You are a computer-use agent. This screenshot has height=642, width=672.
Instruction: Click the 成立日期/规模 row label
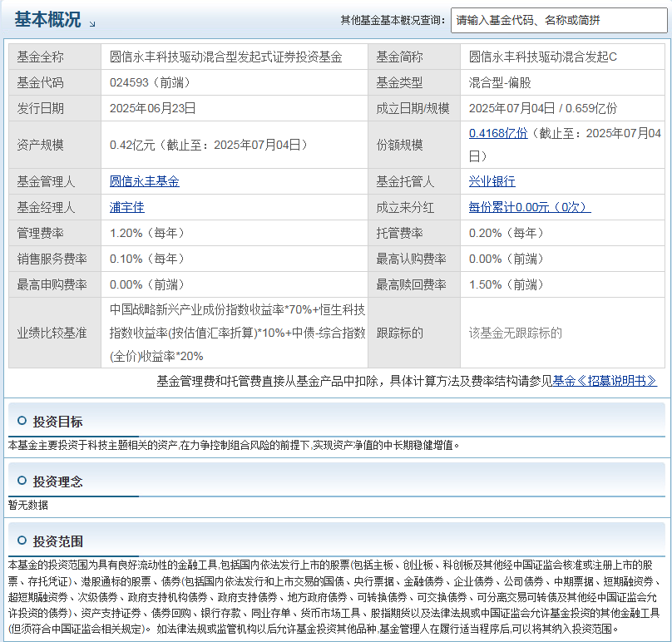tap(413, 108)
